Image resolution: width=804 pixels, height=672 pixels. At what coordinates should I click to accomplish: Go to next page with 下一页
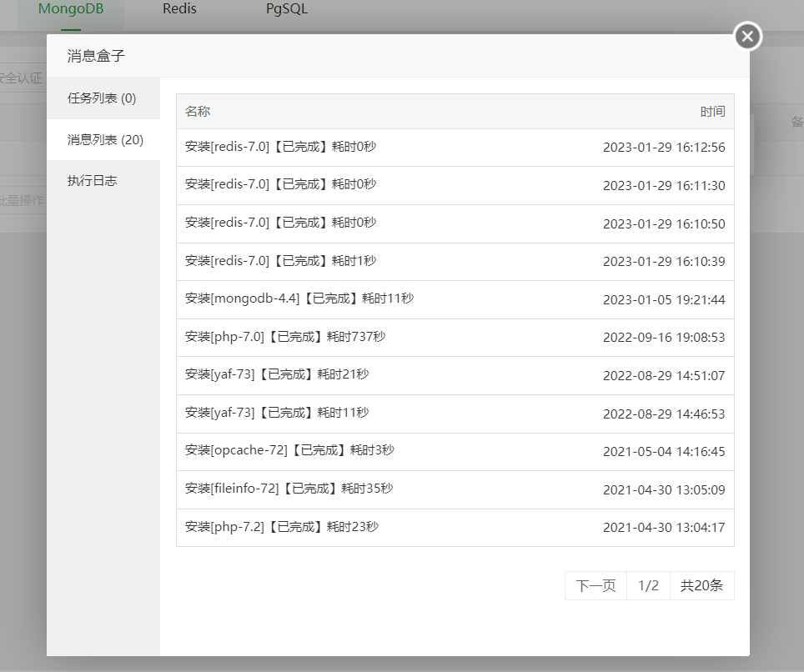click(595, 585)
